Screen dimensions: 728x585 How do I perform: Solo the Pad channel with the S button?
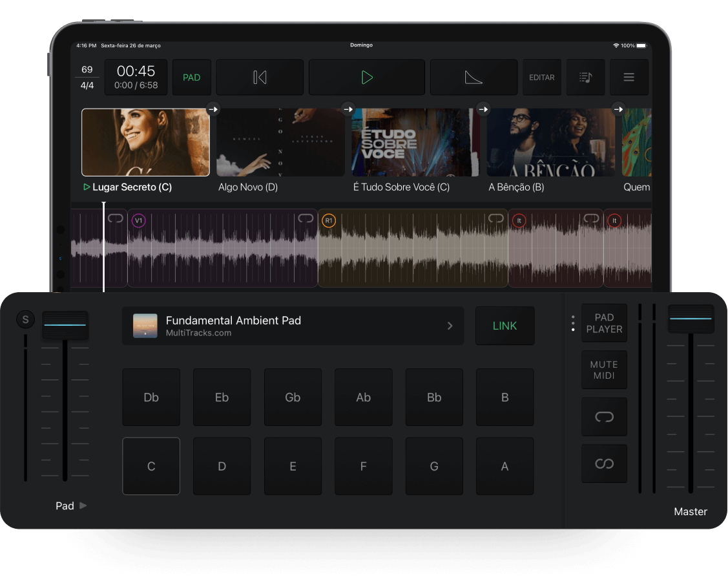[x=25, y=319]
